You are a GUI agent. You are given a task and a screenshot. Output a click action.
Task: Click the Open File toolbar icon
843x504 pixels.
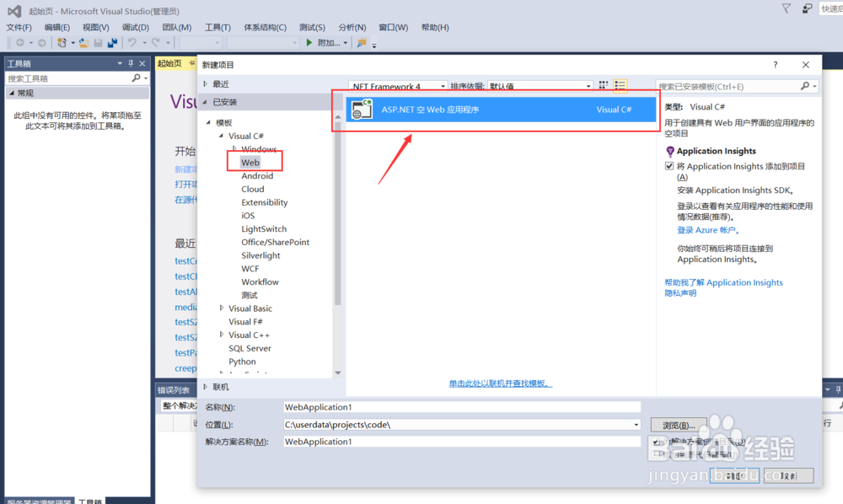[x=83, y=42]
